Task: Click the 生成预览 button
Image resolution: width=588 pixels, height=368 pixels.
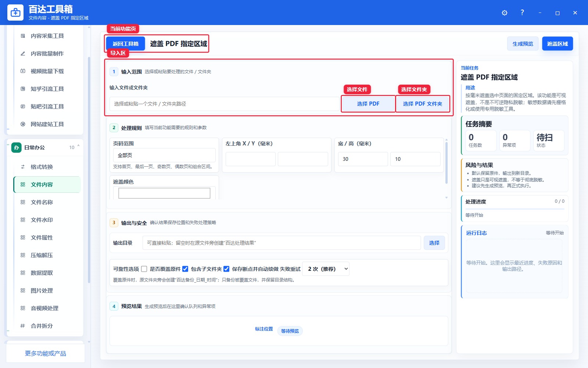Action: 523,44
